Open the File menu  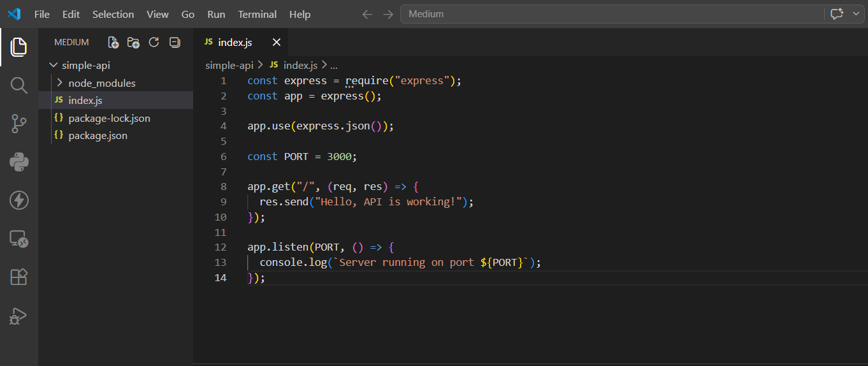42,14
